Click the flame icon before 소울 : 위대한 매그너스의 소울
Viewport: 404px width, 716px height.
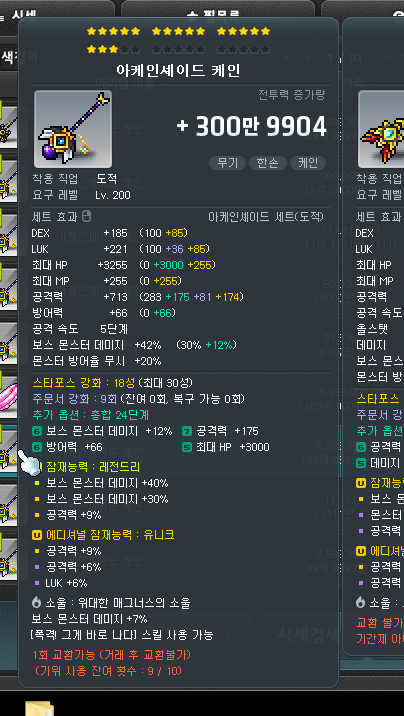(37, 603)
